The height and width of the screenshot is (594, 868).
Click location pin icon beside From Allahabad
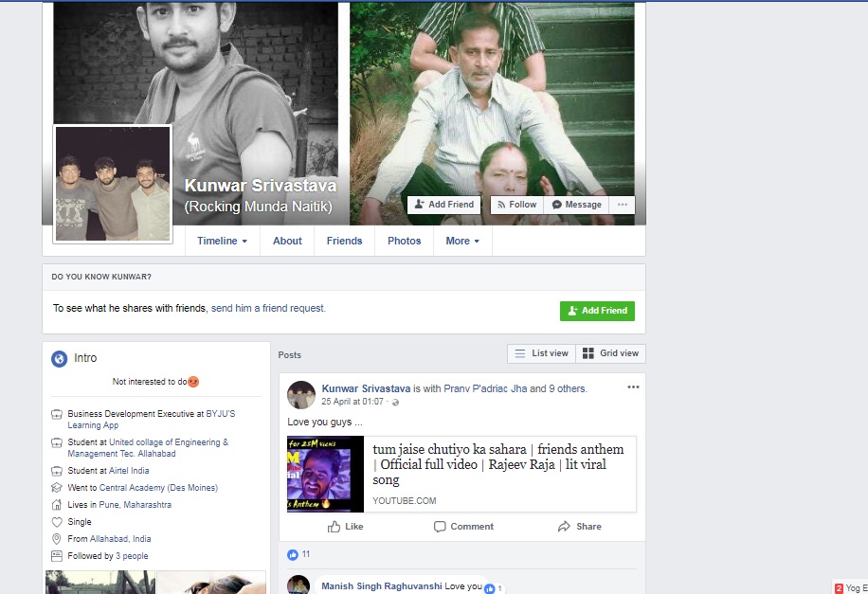pyautogui.click(x=57, y=539)
